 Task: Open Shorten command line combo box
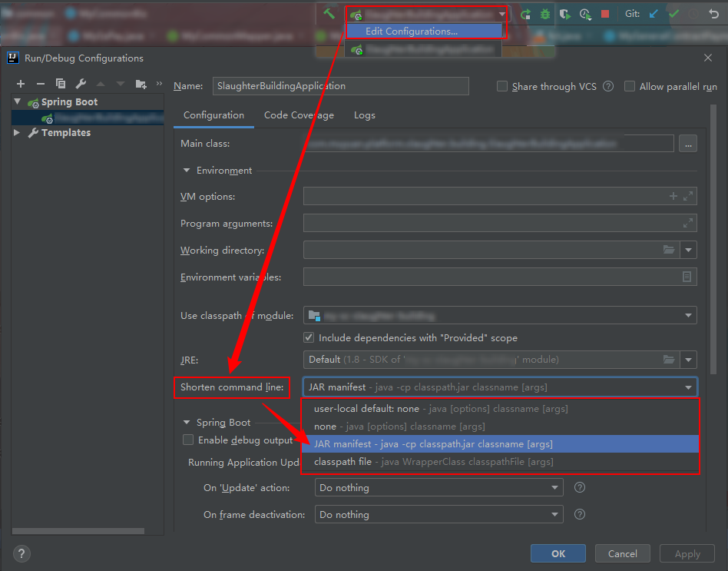click(x=500, y=387)
